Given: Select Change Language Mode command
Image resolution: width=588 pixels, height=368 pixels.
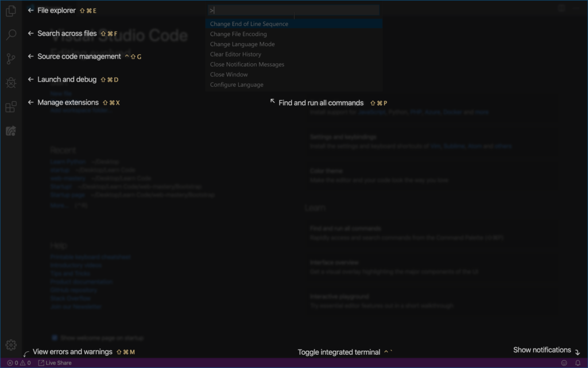Looking at the screenshot, I should [x=294, y=44].
